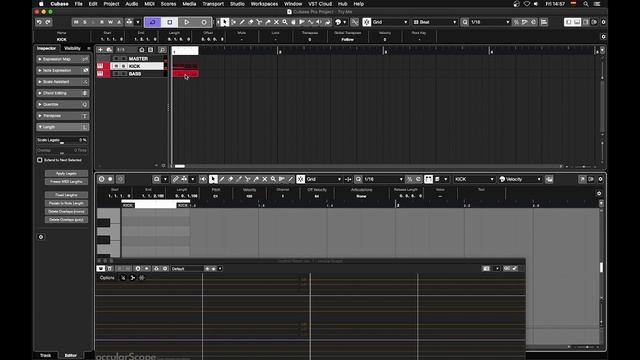Select the Erase tool in project toolbar
This screenshot has width=640, height=360.
pos(251,22)
